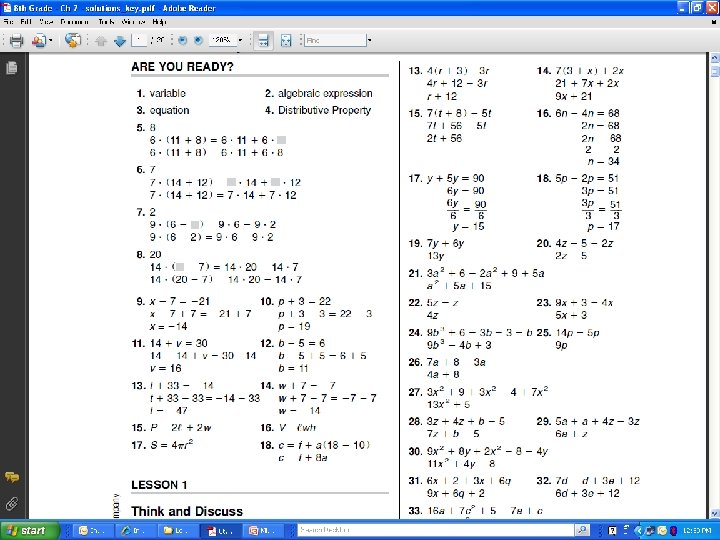Open the Attachments paperclip panel icon
The width and height of the screenshot is (720, 540).
[x=12, y=504]
